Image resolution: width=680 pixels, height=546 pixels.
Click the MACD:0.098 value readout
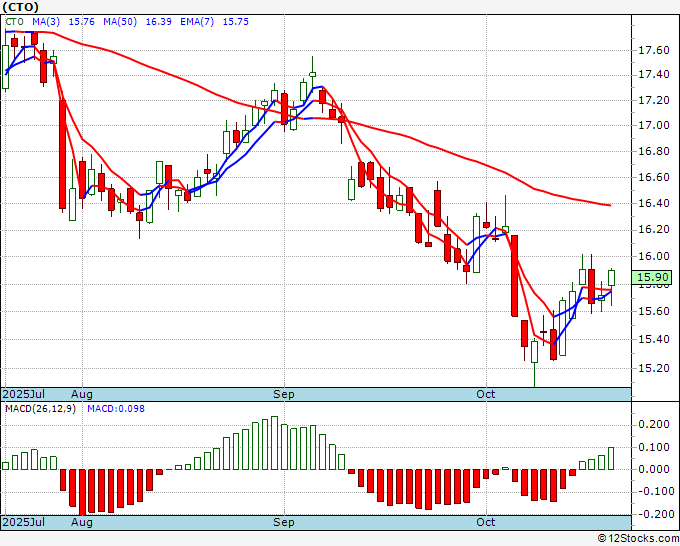116,409
